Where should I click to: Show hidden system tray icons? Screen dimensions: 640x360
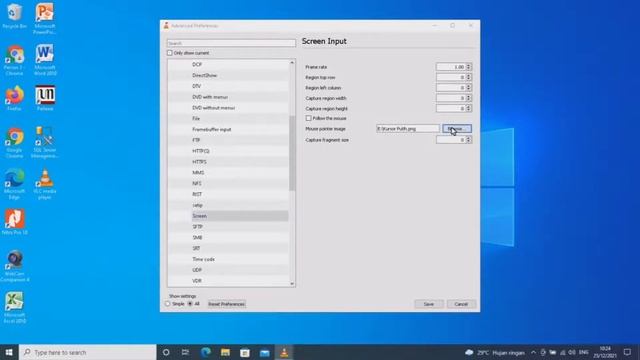point(533,352)
